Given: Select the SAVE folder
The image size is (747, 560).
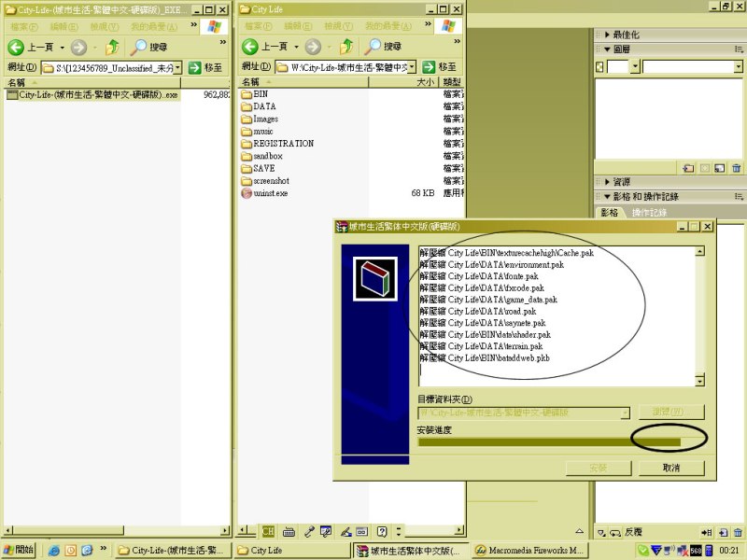Looking at the screenshot, I should (258, 169).
